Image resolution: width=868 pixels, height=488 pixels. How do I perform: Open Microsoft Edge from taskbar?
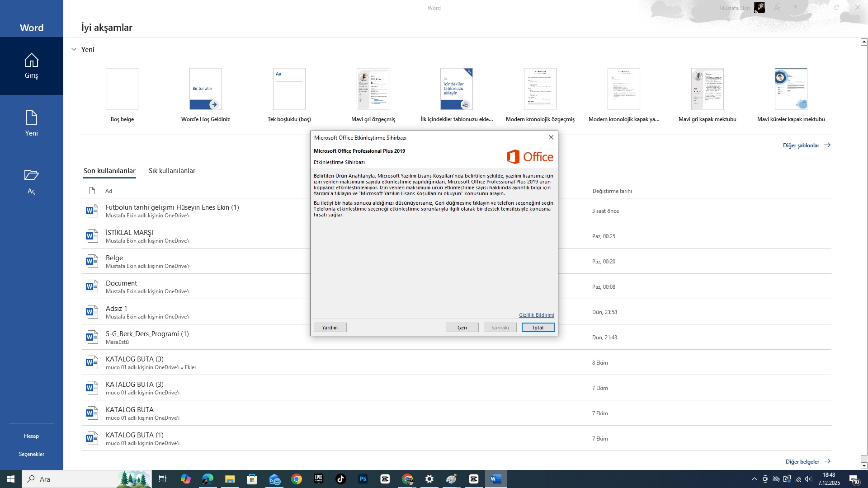coord(208,479)
